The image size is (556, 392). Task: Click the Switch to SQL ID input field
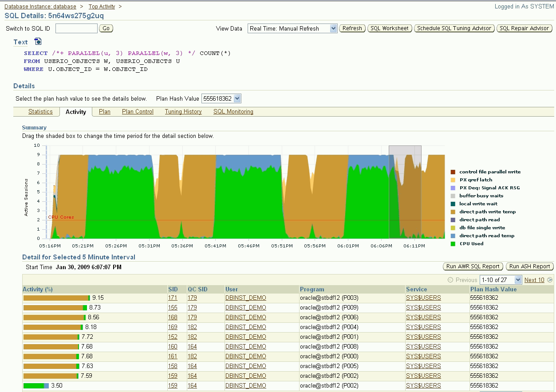click(x=76, y=28)
